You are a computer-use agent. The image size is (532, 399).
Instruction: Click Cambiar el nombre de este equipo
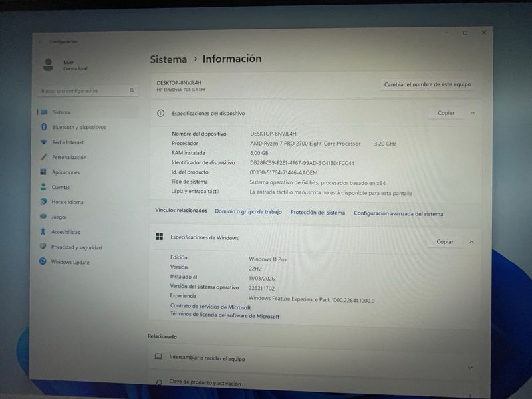pos(428,84)
